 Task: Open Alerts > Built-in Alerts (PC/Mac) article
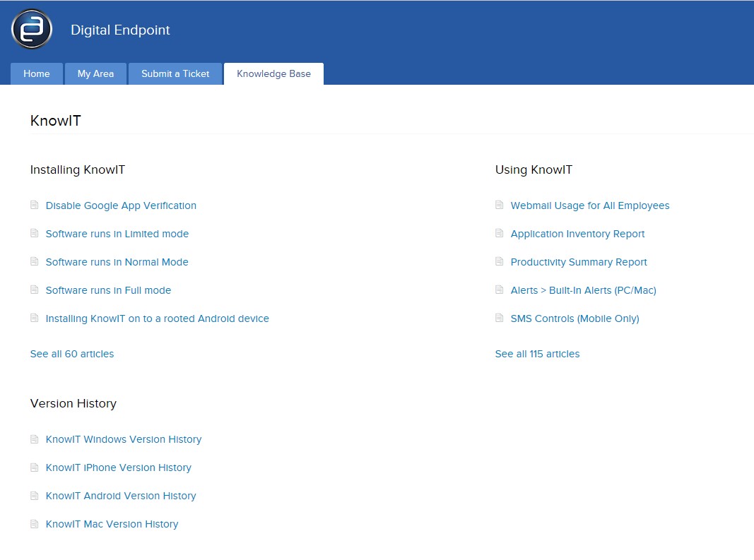583,290
